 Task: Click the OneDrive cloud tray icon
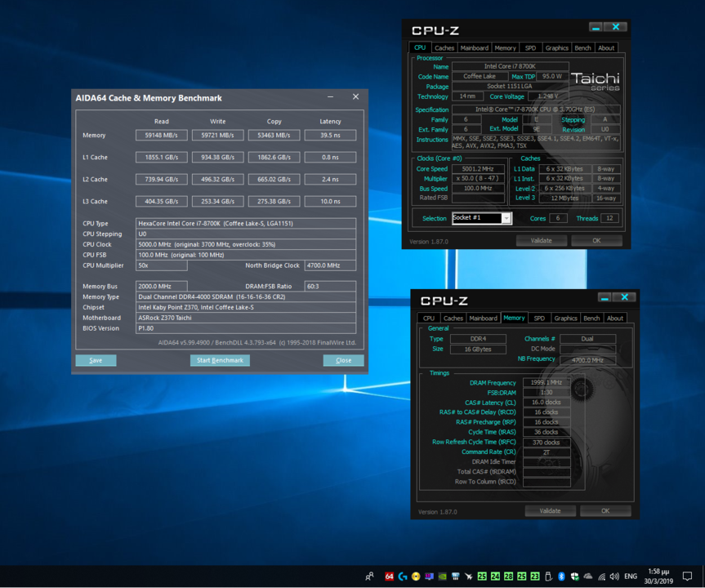[x=588, y=577]
